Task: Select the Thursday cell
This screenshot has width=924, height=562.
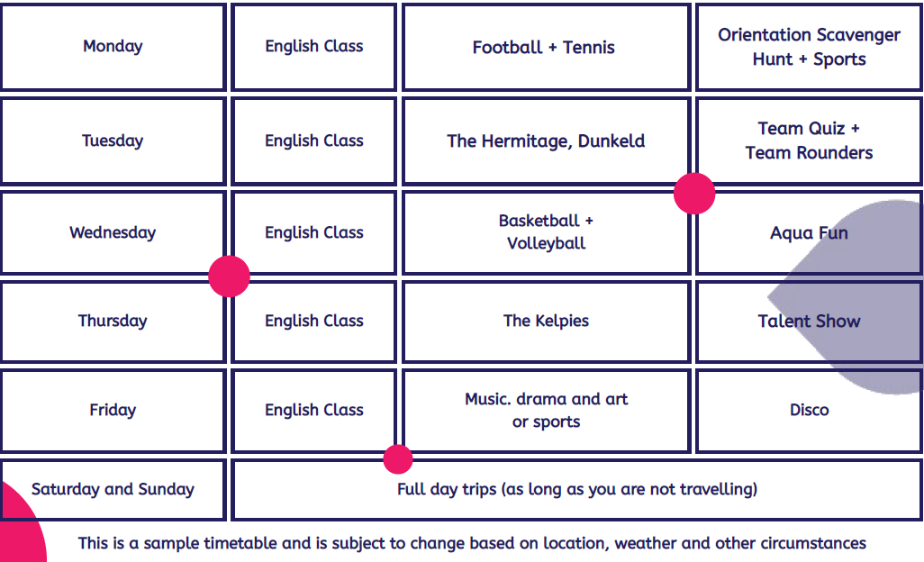Action: [x=113, y=321]
